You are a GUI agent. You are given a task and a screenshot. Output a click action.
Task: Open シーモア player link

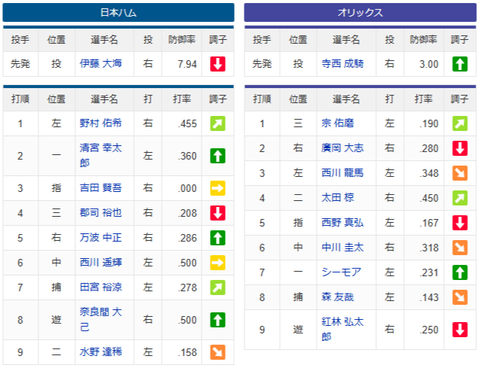[x=341, y=272]
